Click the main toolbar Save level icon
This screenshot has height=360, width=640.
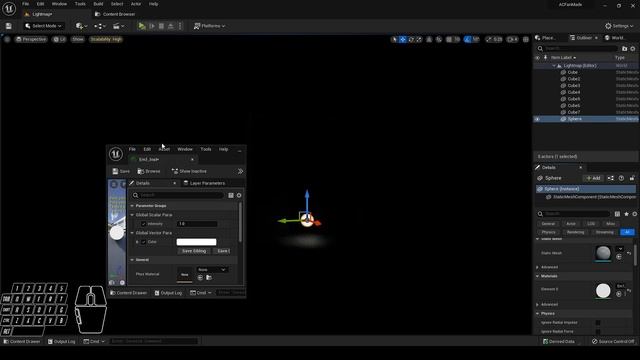(9, 26)
